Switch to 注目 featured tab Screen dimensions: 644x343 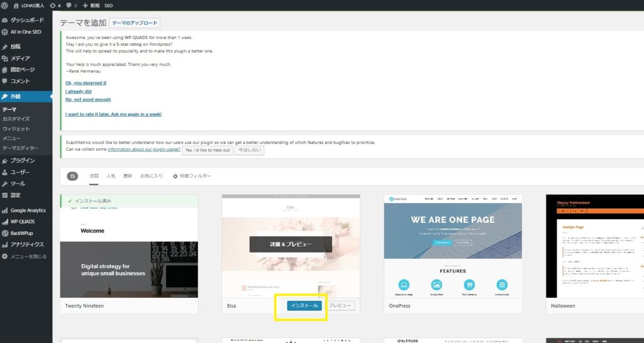point(94,176)
